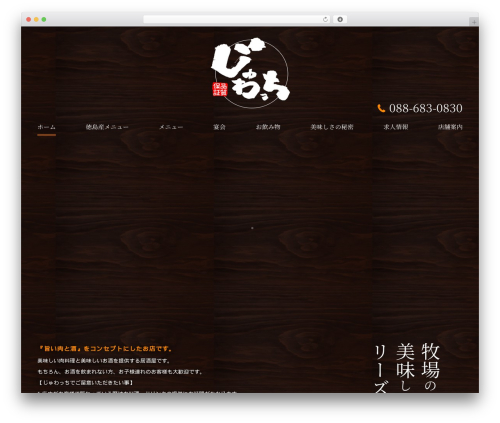Click the orange 『旨い肉と酒』 concept heading

coord(105,349)
